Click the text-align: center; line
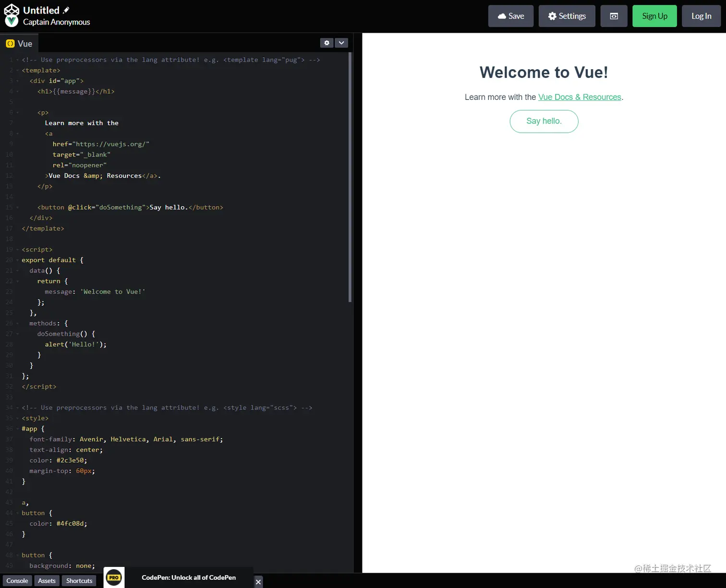Viewport: 726px width, 588px height. [x=66, y=450]
